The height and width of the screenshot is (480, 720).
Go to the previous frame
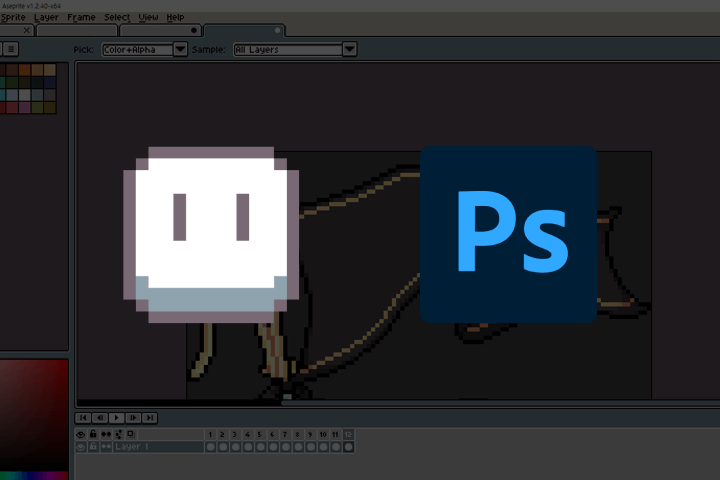[100, 418]
